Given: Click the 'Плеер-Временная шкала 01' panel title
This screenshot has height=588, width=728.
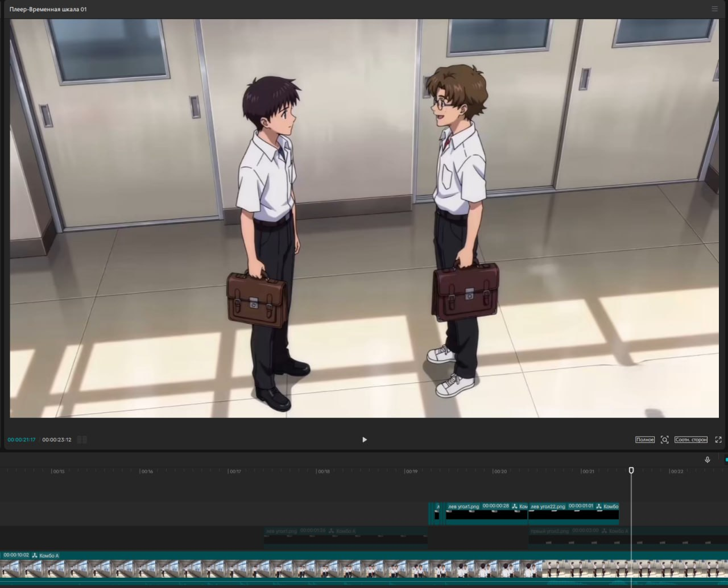Looking at the screenshot, I should click(x=48, y=9).
